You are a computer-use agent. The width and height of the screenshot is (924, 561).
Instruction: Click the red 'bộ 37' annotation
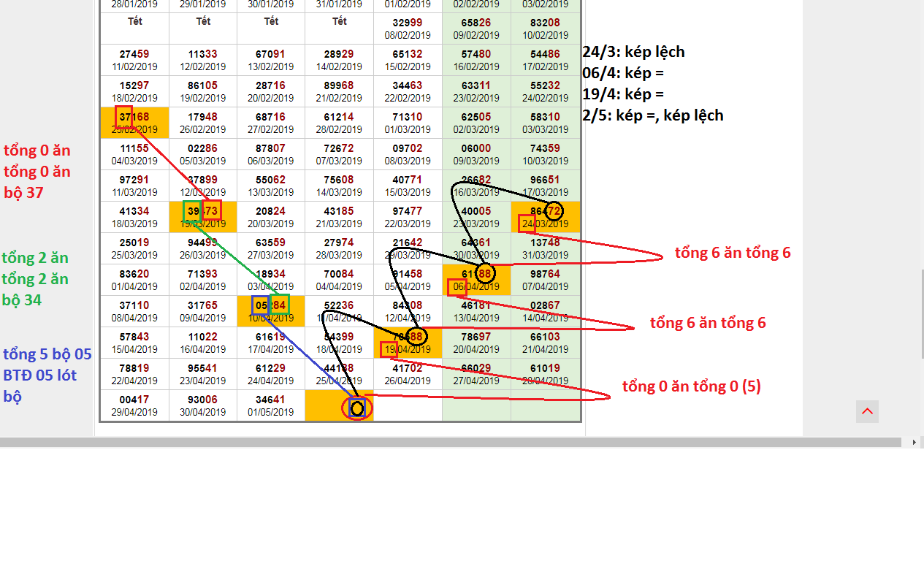[x=23, y=193]
